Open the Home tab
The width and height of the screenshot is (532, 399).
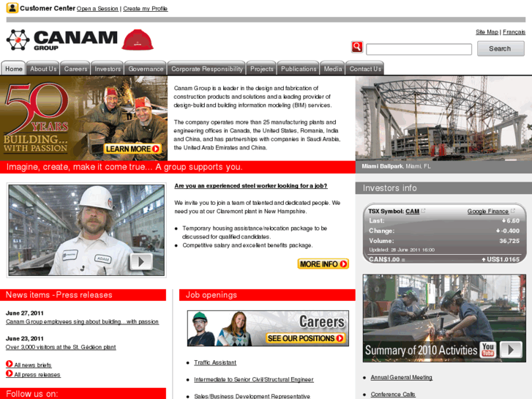[x=13, y=68]
